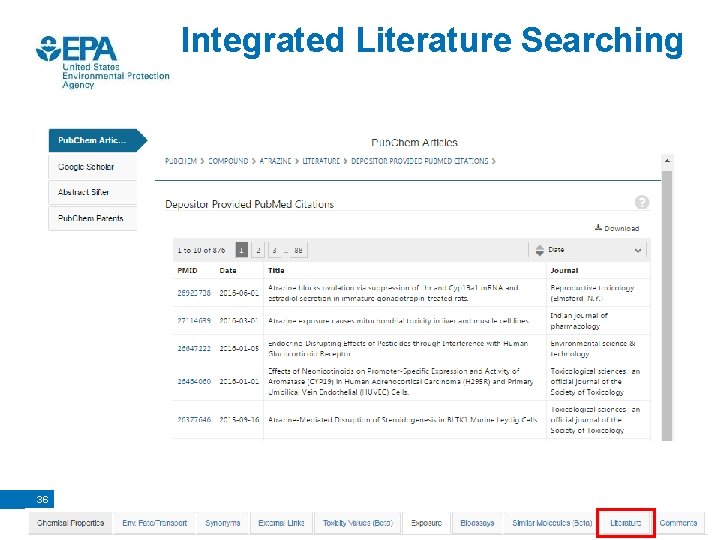Click the Date column header
This screenshot has width=720, height=540.
[228, 270]
